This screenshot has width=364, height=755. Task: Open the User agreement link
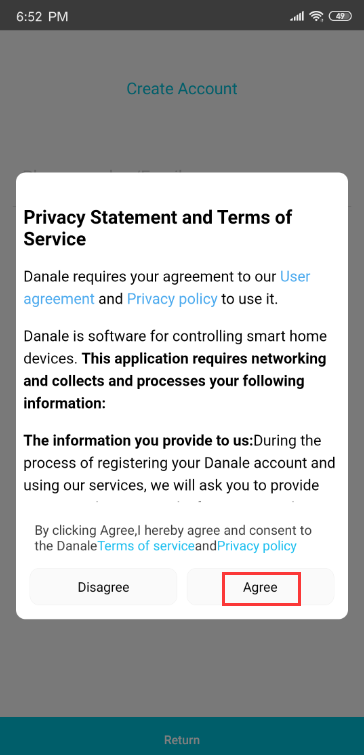(x=167, y=287)
